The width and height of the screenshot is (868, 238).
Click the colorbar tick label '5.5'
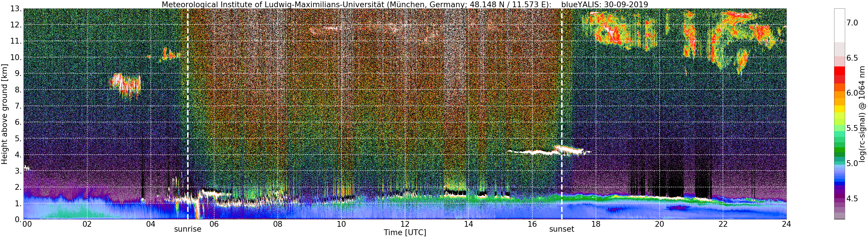click(x=852, y=128)
